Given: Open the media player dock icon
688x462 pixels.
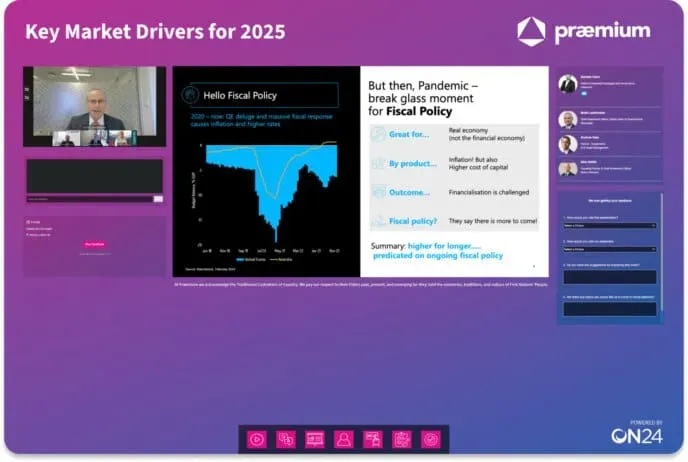Looking at the screenshot, I should point(257,439).
